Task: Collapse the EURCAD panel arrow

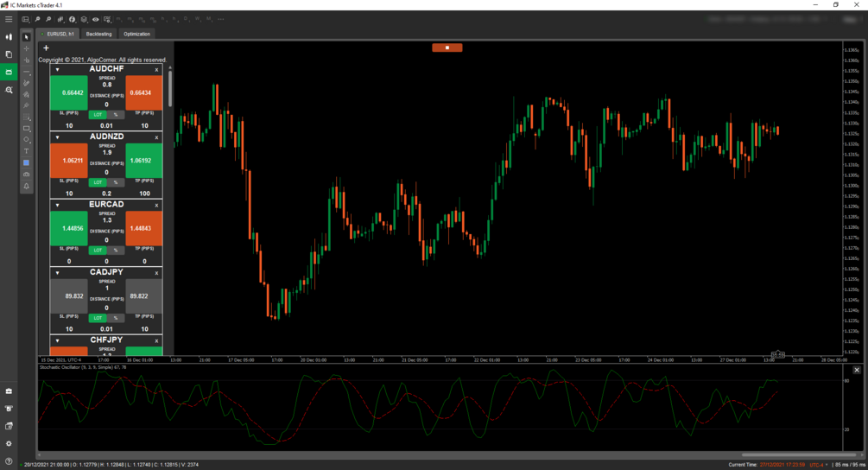Action: pos(57,206)
